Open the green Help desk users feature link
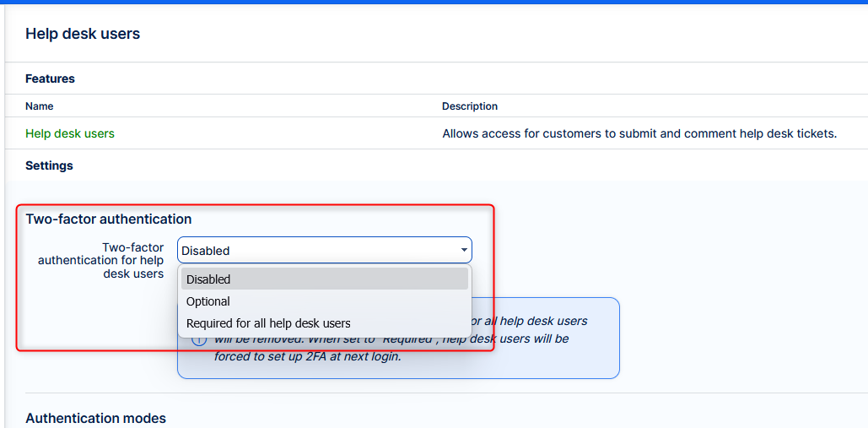Viewport: 868px width, 428px height. (70, 133)
